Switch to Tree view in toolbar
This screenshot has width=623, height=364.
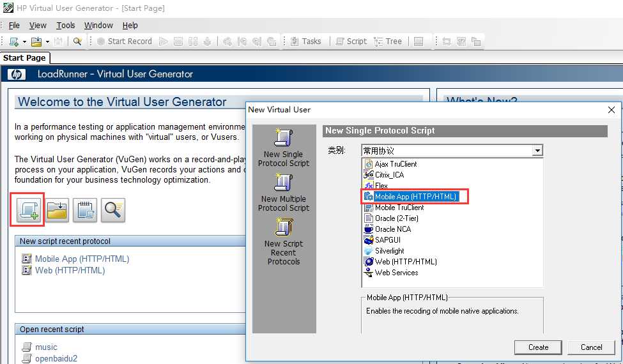[388, 42]
